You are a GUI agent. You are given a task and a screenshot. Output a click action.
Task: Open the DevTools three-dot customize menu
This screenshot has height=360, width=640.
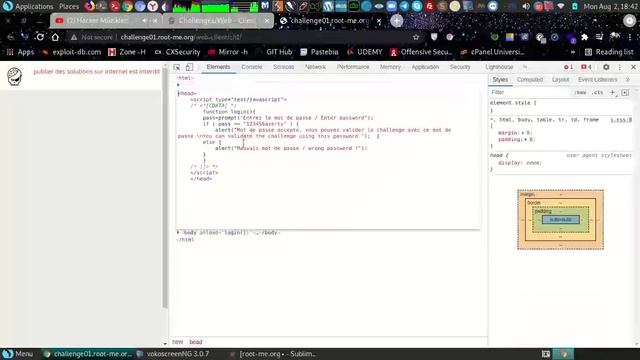tap(620, 67)
